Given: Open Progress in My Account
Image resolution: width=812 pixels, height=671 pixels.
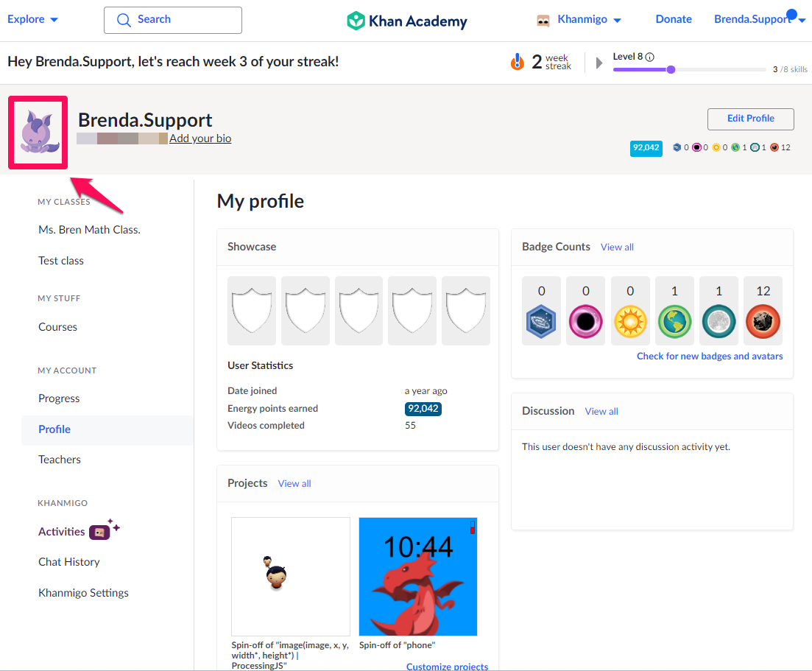Looking at the screenshot, I should pos(59,398).
